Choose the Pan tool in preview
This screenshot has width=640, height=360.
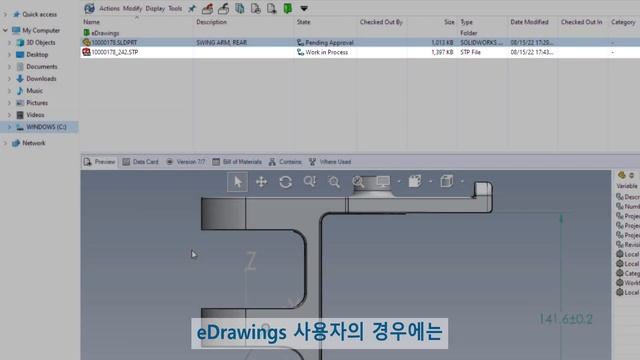pos(261,182)
